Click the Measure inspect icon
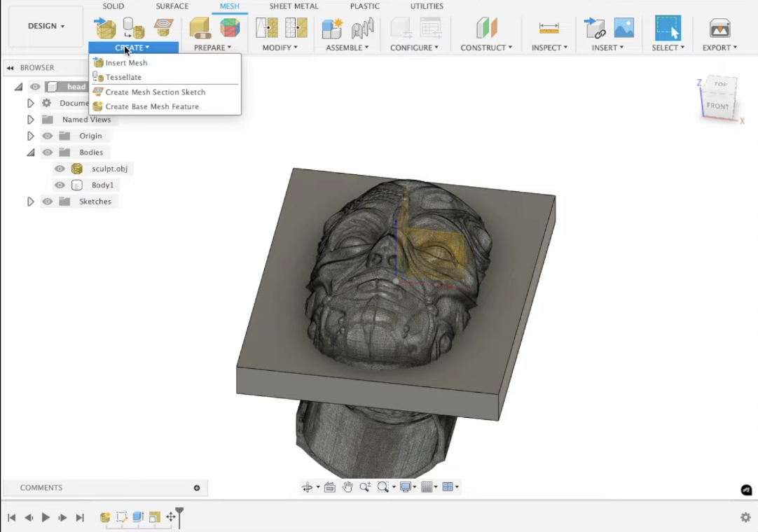Screen dimensions: 758x532 click(x=549, y=28)
